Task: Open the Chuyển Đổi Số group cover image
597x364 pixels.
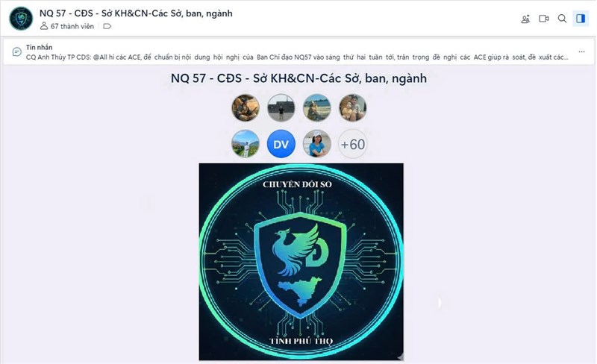Action: 301,262
